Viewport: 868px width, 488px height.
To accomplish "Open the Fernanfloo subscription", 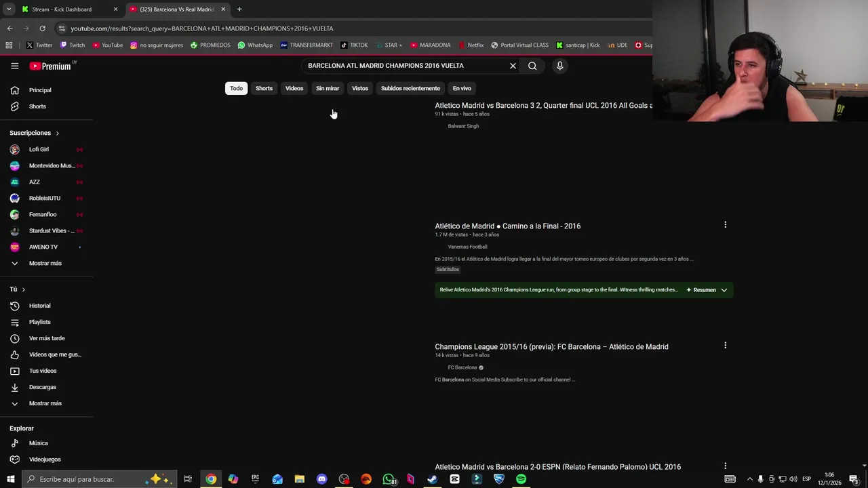I will pyautogui.click(x=46, y=214).
